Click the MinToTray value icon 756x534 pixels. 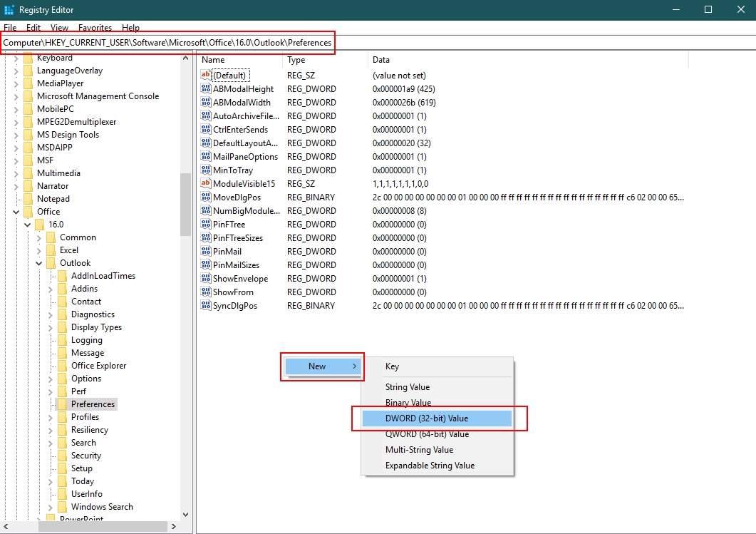pyautogui.click(x=206, y=170)
